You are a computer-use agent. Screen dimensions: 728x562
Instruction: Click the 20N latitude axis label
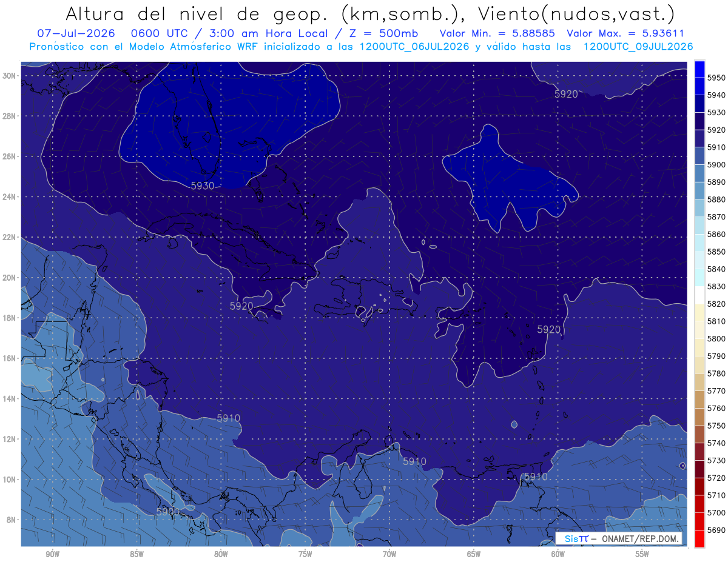pyautogui.click(x=9, y=278)
